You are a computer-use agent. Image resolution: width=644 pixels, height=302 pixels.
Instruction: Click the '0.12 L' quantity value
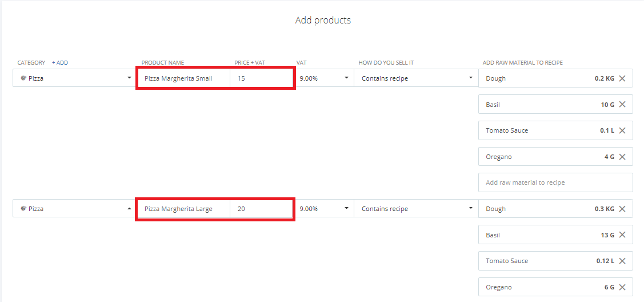pos(605,261)
